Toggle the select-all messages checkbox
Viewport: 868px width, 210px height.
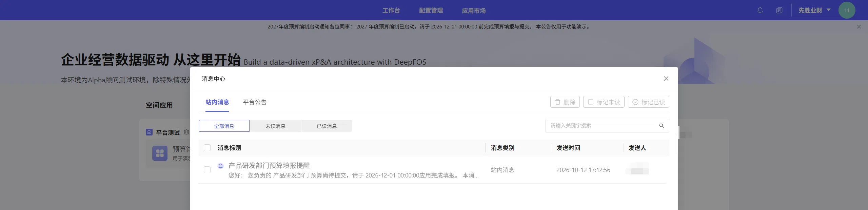[x=207, y=148]
